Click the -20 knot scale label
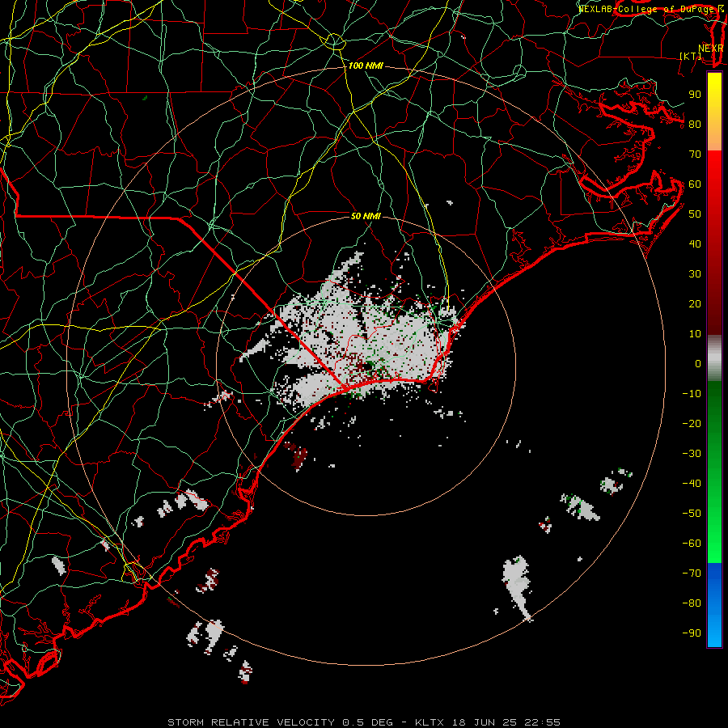 (692, 424)
